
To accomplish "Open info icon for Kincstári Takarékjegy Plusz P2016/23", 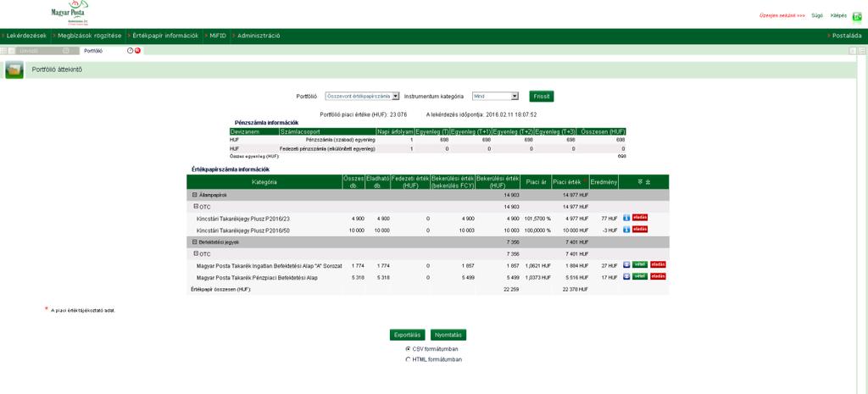I will pos(626,218).
